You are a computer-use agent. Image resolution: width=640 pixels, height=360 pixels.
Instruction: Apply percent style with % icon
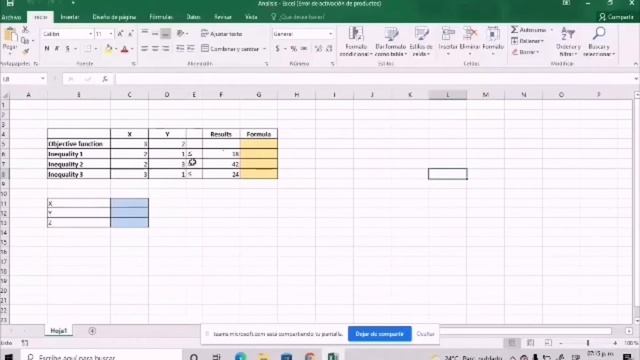pyautogui.click(x=293, y=49)
